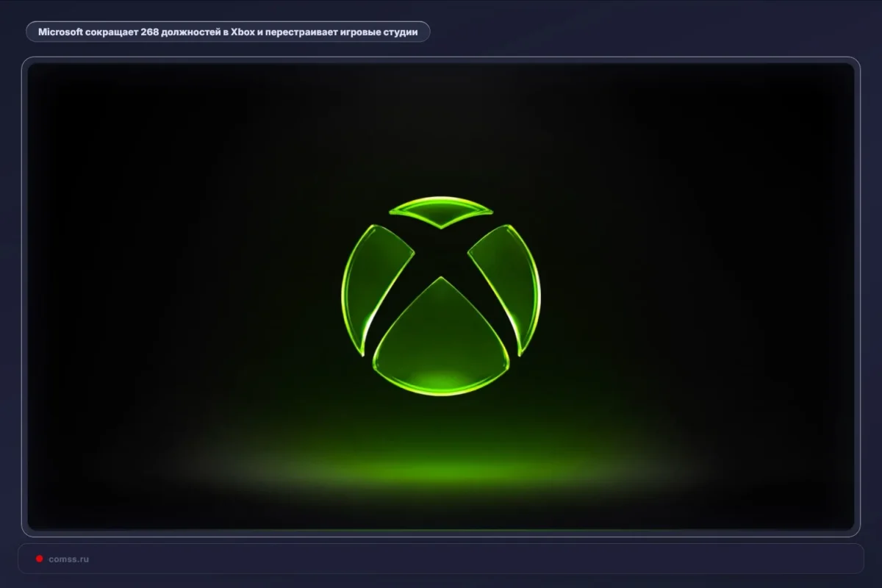Click the comss.ru source label
882x588 pixels.
68,559
